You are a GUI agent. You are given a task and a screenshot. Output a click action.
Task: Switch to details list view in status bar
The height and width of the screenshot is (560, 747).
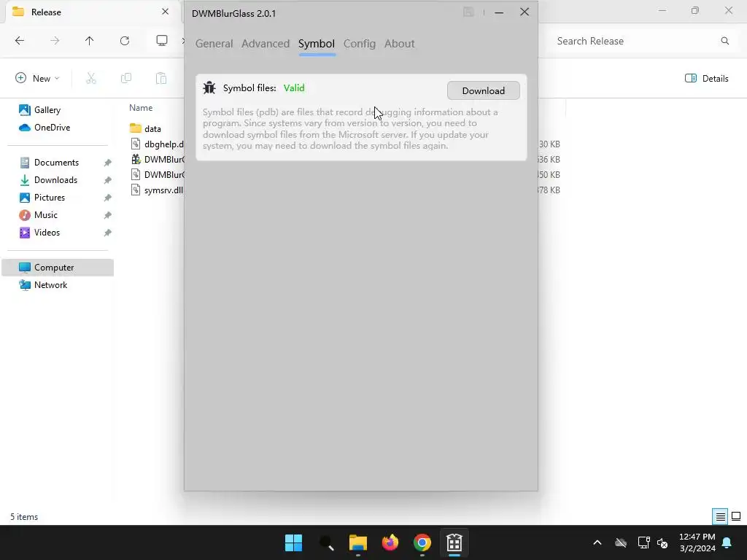[x=720, y=517]
